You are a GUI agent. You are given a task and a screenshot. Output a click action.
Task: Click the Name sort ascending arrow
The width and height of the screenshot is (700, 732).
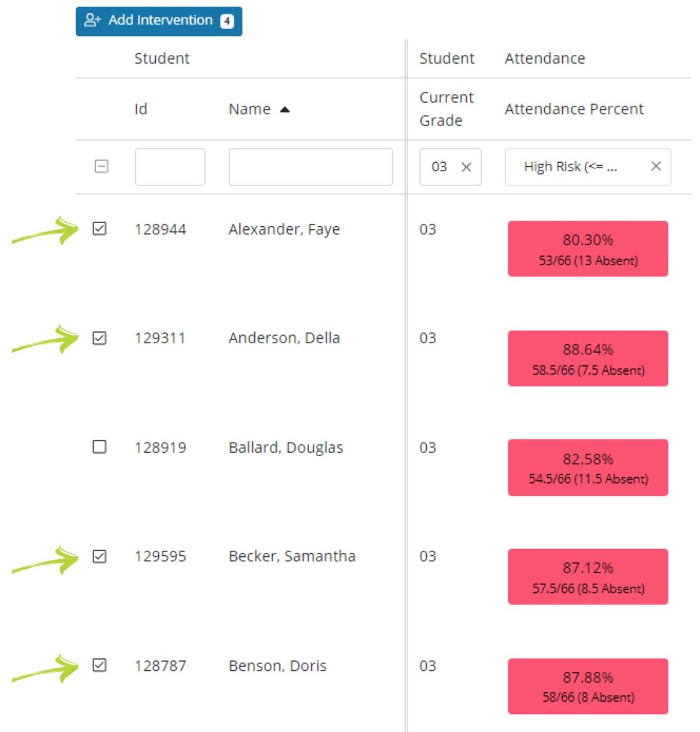(x=285, y=109)
